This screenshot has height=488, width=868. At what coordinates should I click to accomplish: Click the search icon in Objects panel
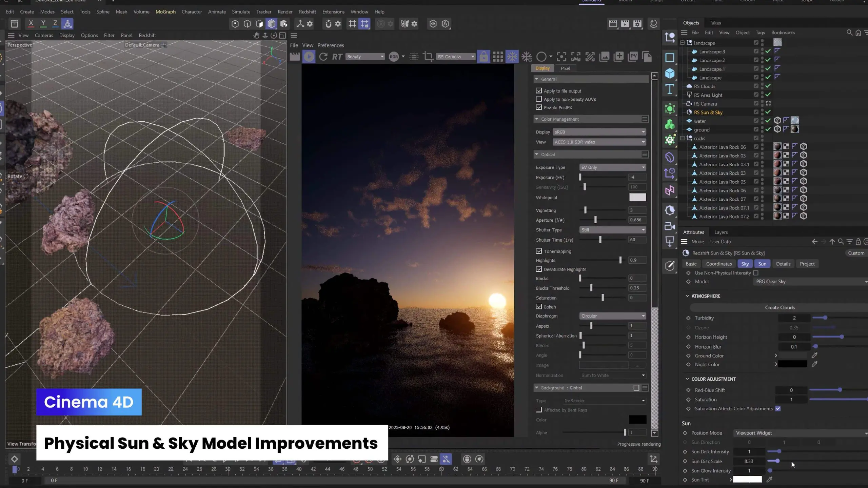849,33
